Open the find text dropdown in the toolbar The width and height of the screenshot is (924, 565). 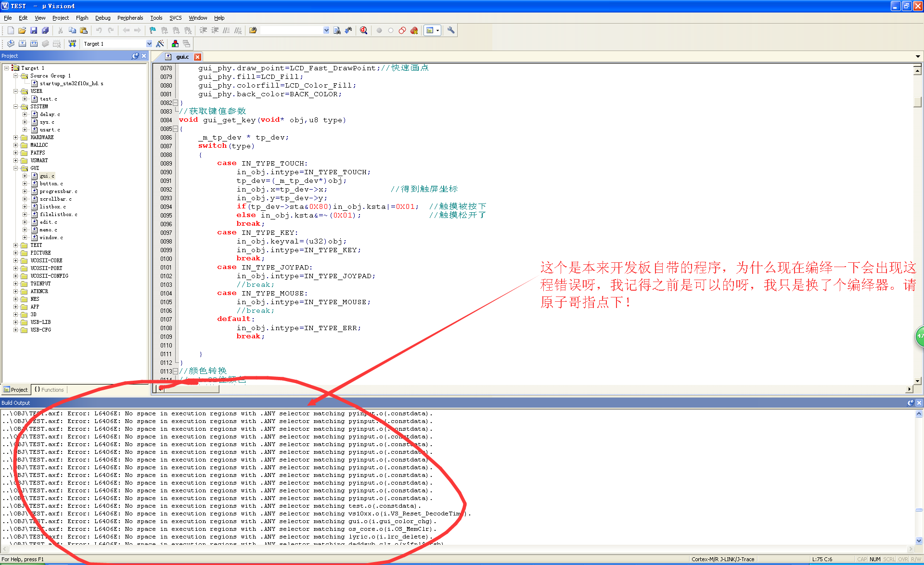coord(326,30)
